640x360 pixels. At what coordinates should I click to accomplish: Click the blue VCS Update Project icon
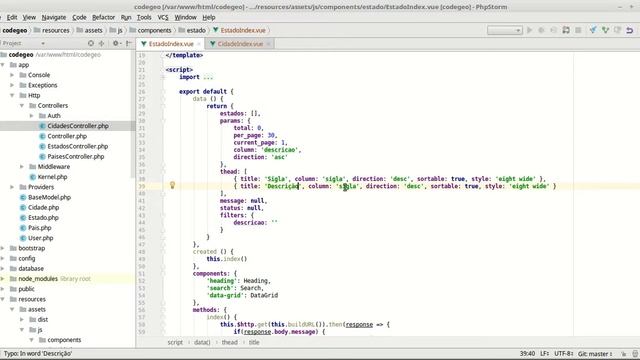593,30
